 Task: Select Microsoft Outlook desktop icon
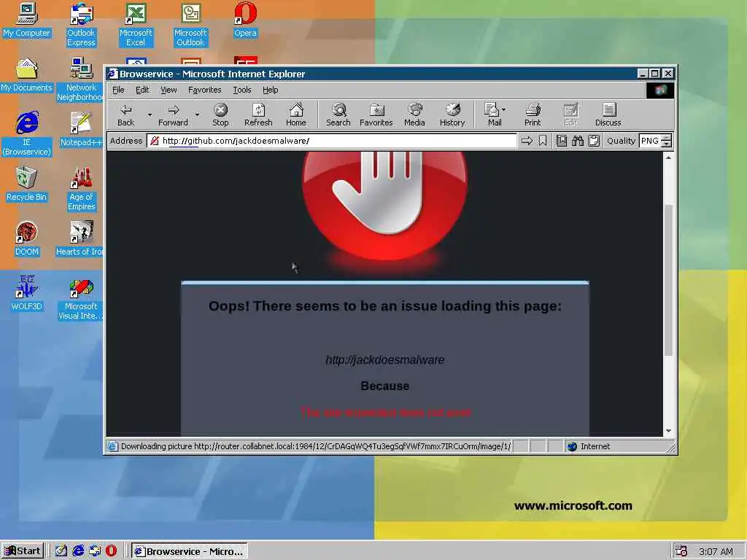click(190, 24)
